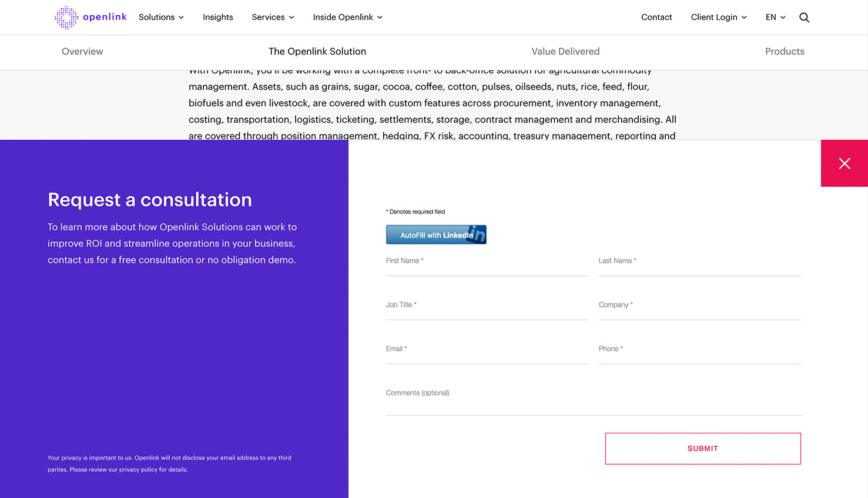
Task: Click the '* Denotes required field' note
Action: click(415, 211)
